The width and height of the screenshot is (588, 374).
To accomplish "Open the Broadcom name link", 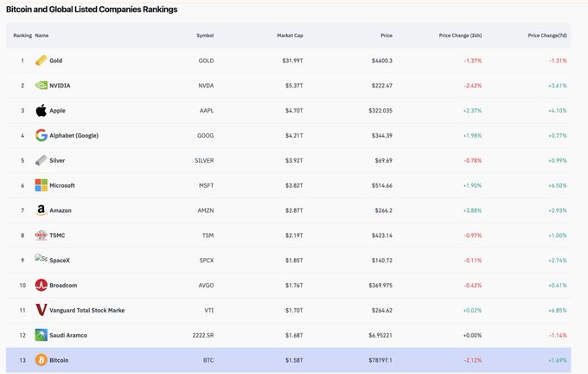I will point(63,286).
